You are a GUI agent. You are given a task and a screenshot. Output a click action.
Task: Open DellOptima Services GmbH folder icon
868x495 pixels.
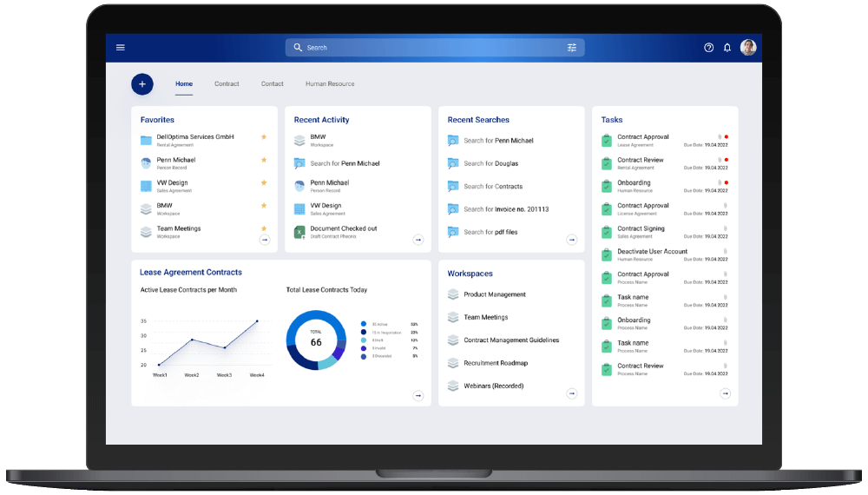(x=146, y=141)
